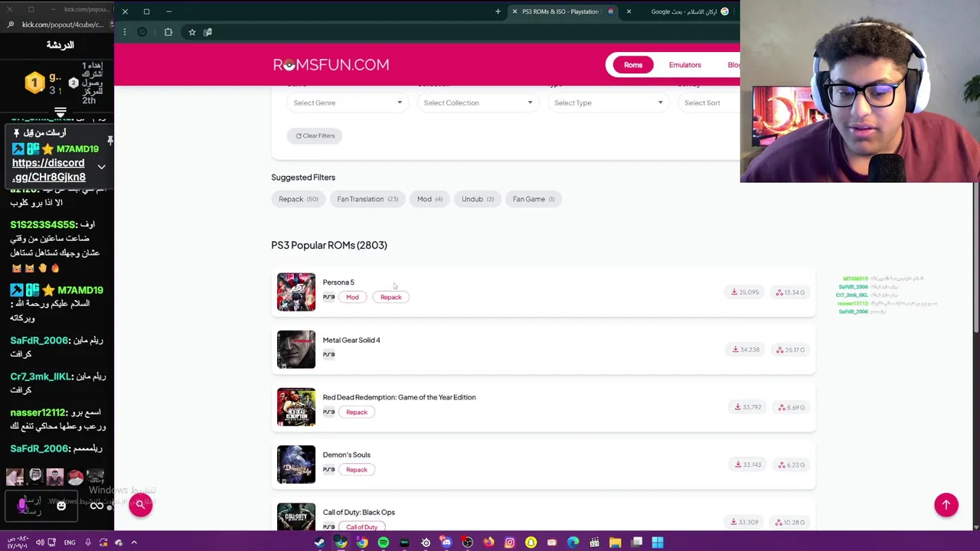
Task: Open the Red Dead Redemption cover thumbnail
Action: coord(296,407)
